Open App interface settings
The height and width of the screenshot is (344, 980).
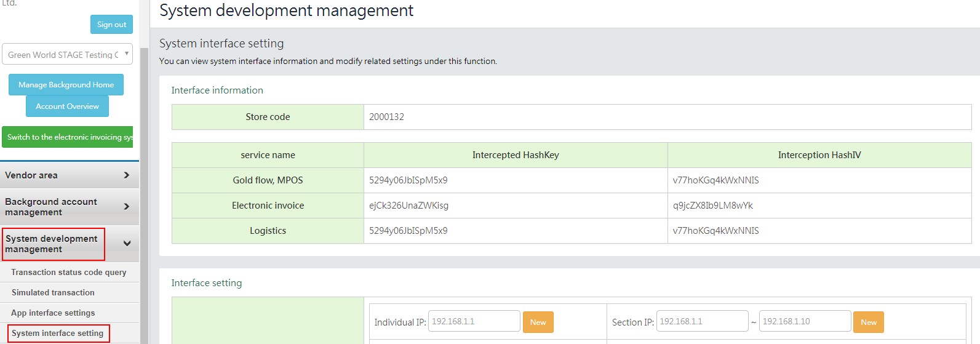coord(53,313)
